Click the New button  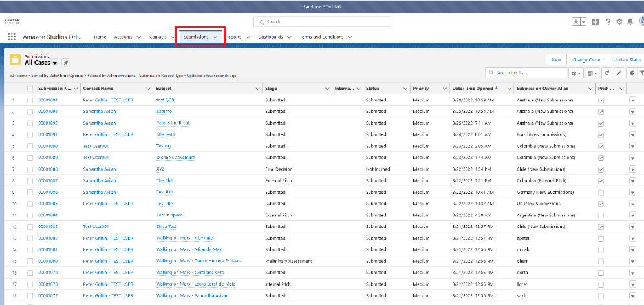pyautogui.click(x=556, y=60)
